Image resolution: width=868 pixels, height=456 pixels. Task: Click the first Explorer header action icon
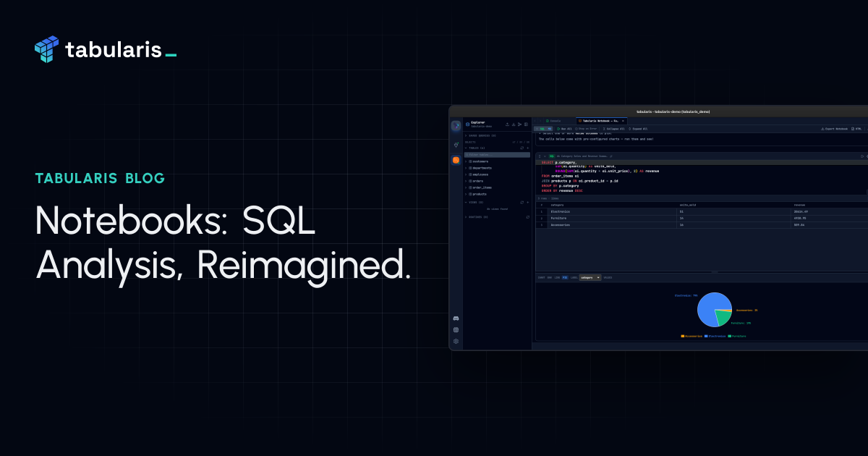pos(507,124)
